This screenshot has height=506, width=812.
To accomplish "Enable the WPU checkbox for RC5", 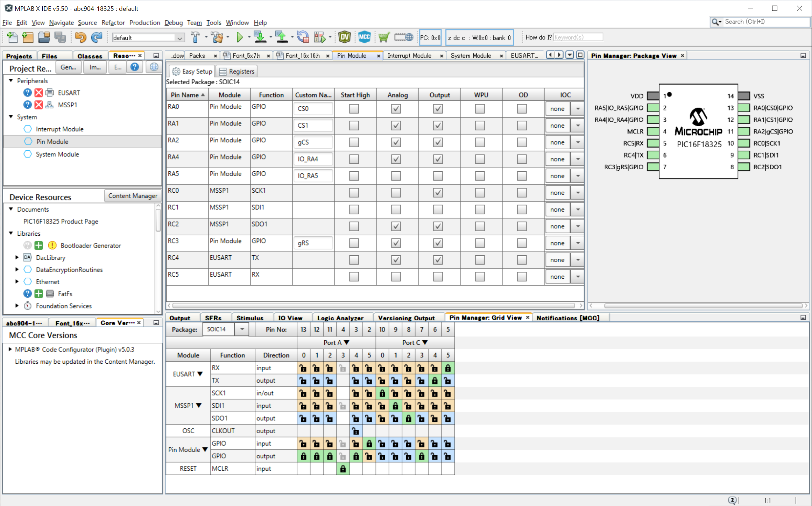I will tap(480, 277).
